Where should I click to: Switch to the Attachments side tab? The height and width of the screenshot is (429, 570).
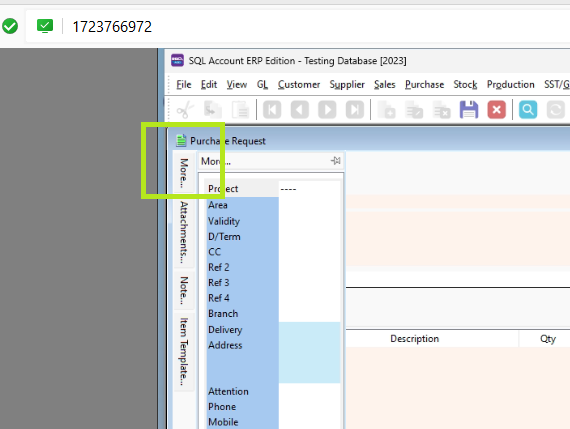[x=184, y=232]
